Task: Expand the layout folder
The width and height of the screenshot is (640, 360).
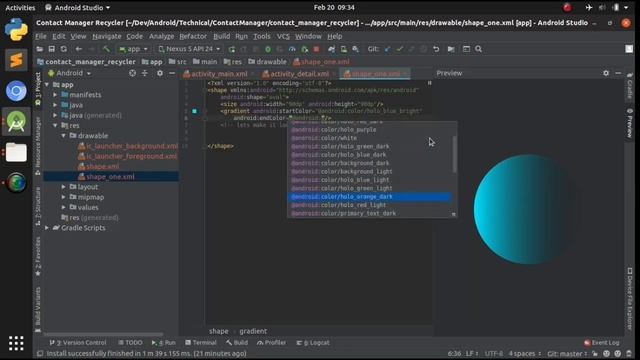Action: click(64, 187)
